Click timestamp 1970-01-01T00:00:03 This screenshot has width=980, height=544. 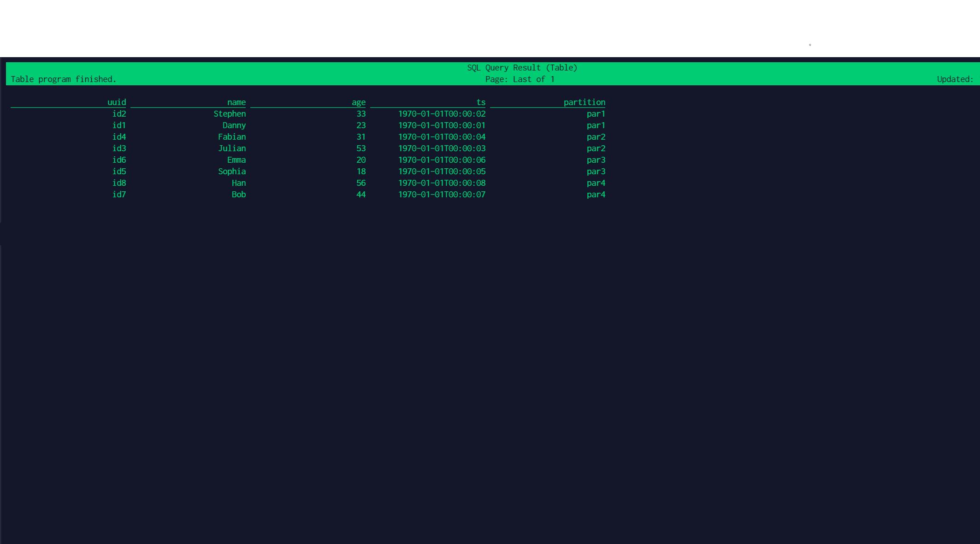click(441, 148)
